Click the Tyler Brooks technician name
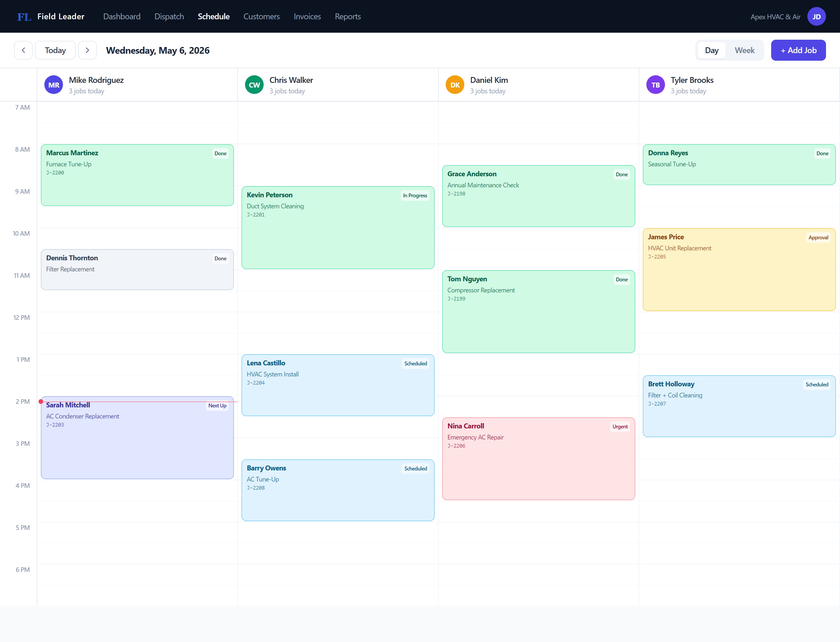This screenshot has height=642, width=840. click(692, 80)
